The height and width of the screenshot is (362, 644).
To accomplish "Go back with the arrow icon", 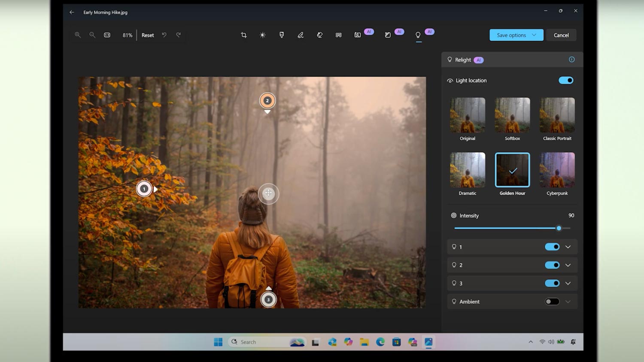I will (x=72, y=12).
